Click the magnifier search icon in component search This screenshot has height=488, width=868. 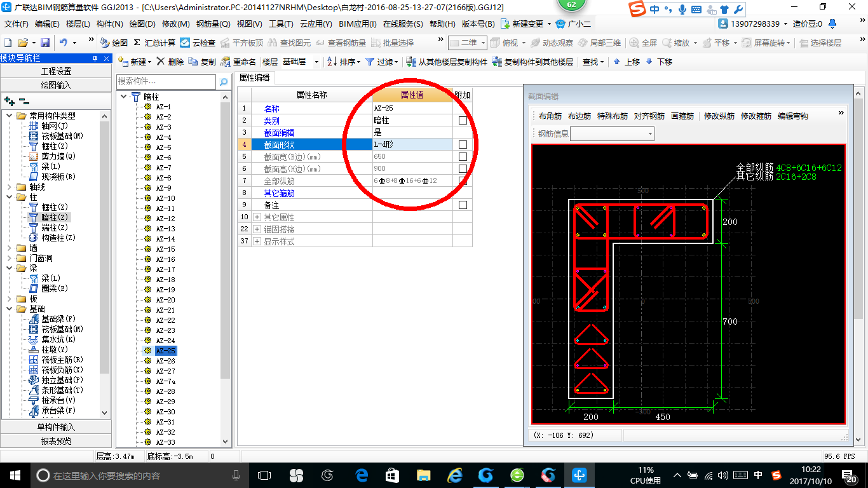click(x=224, y=81)
